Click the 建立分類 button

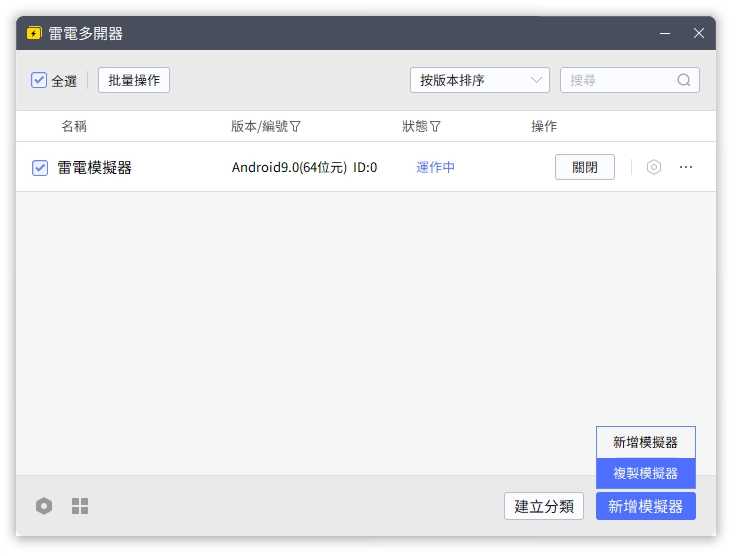pos(544,506)
